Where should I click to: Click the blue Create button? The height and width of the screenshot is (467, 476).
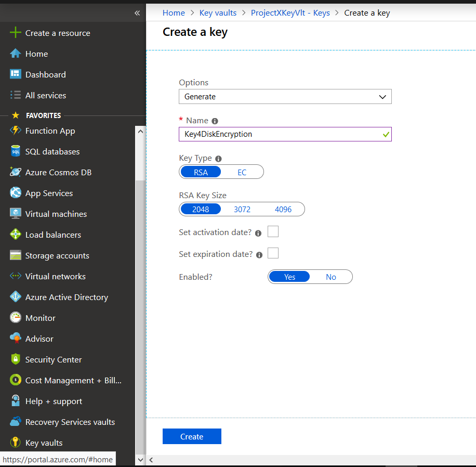(192, 436)
